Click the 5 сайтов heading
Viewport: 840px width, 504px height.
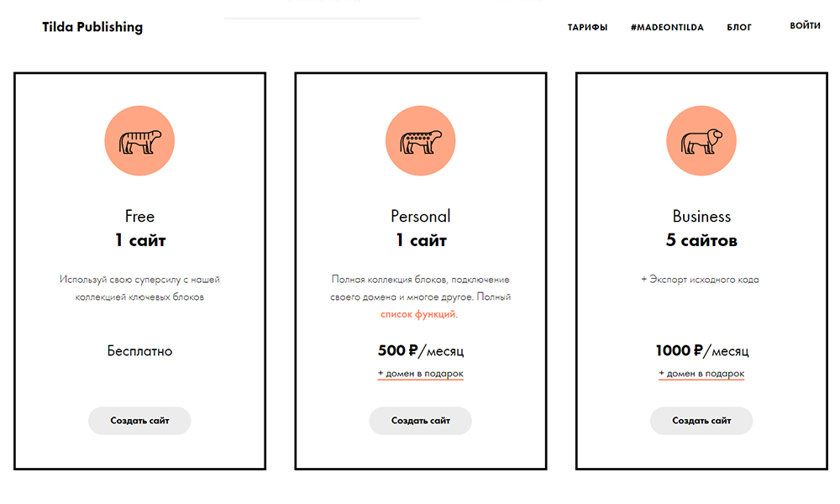coord(701,241)
